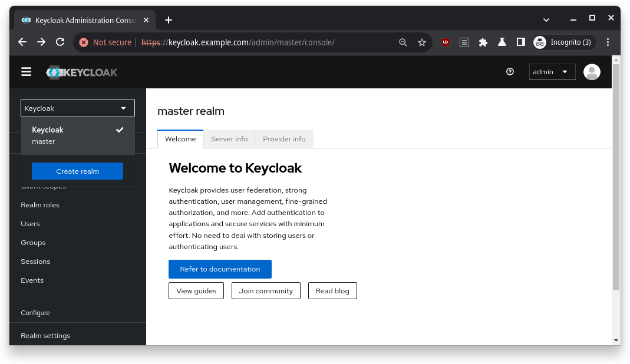Click the Welcome to Keycloak heading

click(x=235, y=168)
